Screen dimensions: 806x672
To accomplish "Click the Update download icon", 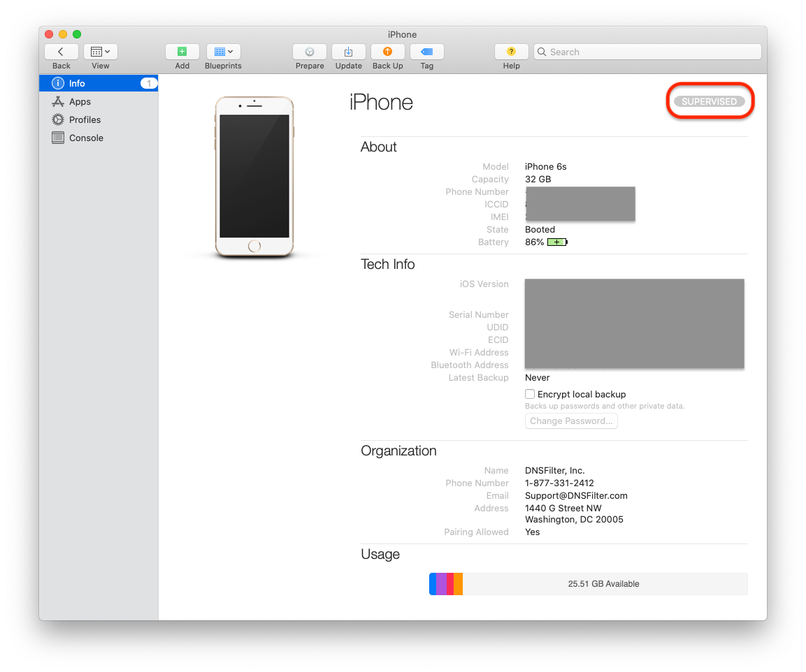I will tap(349, 52).
